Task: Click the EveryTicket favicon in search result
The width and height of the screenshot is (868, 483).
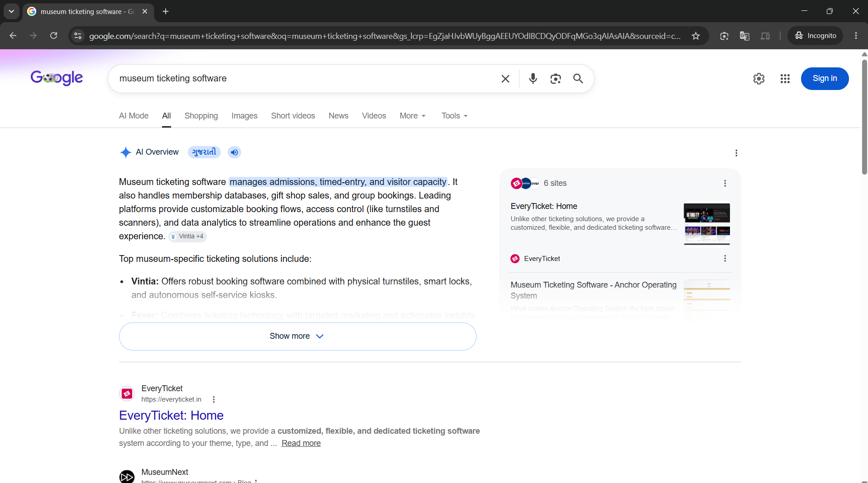Action: pyautogui.click(x=127, y=394)
